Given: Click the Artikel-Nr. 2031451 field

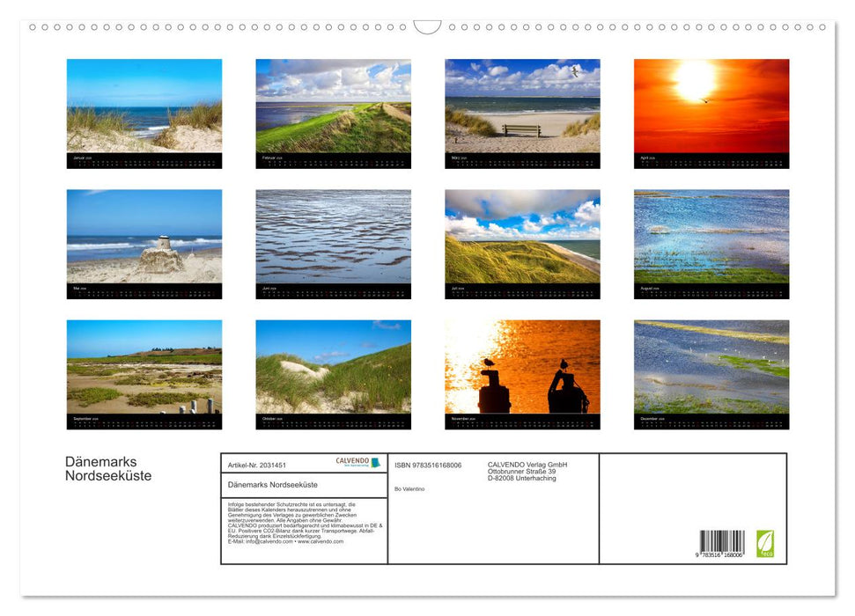Looking at the screenshot, I should (258, 465).
